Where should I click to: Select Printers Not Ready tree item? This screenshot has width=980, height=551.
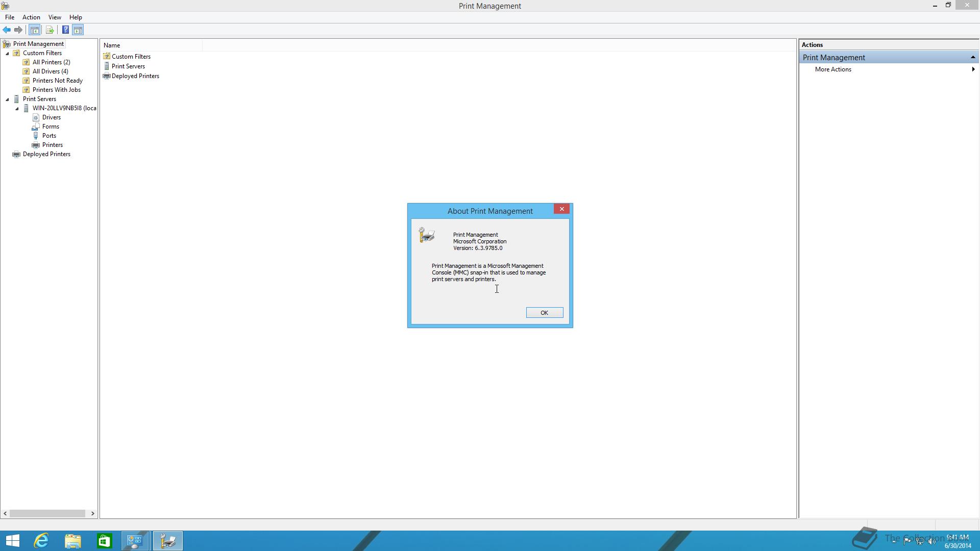[58, 81]
